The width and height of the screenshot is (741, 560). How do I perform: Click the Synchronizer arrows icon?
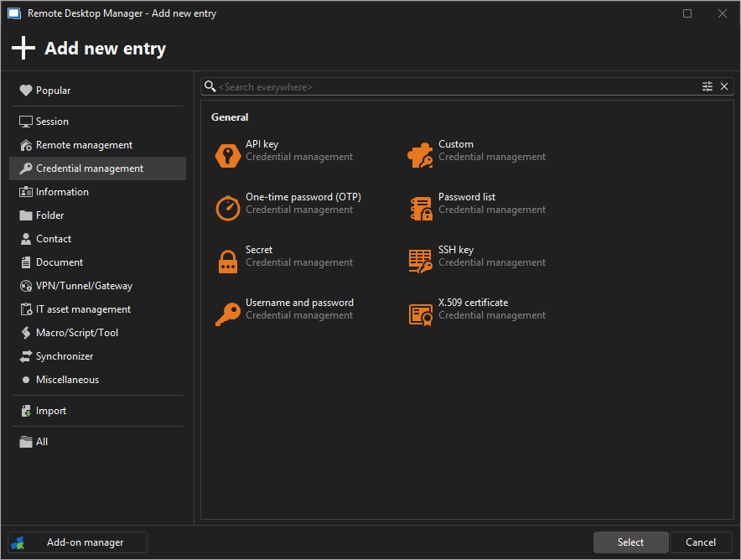pos(25,356)
